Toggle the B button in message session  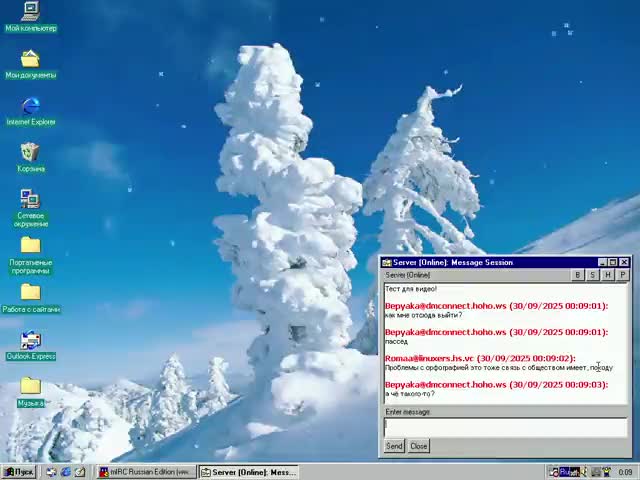[577, 275]
